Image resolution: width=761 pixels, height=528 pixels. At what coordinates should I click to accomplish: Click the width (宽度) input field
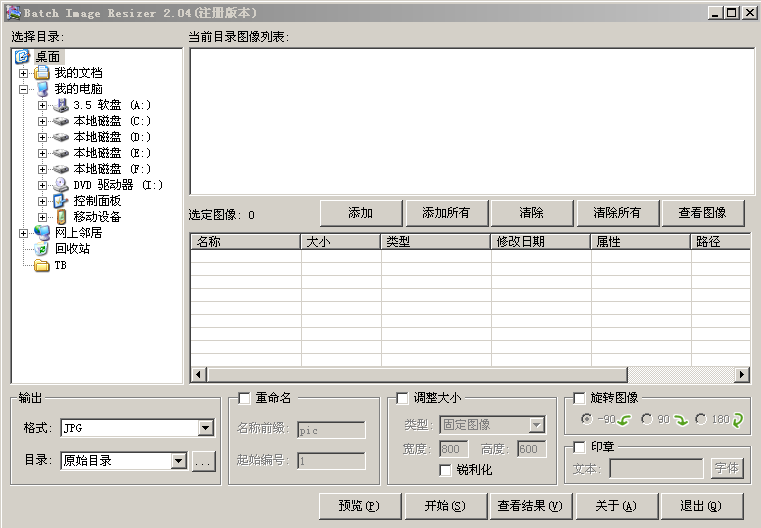(x=453, y=449)
